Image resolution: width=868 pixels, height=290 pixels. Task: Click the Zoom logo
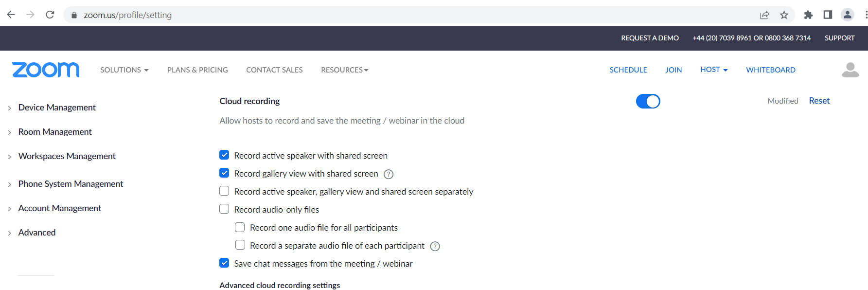(46, 70)
